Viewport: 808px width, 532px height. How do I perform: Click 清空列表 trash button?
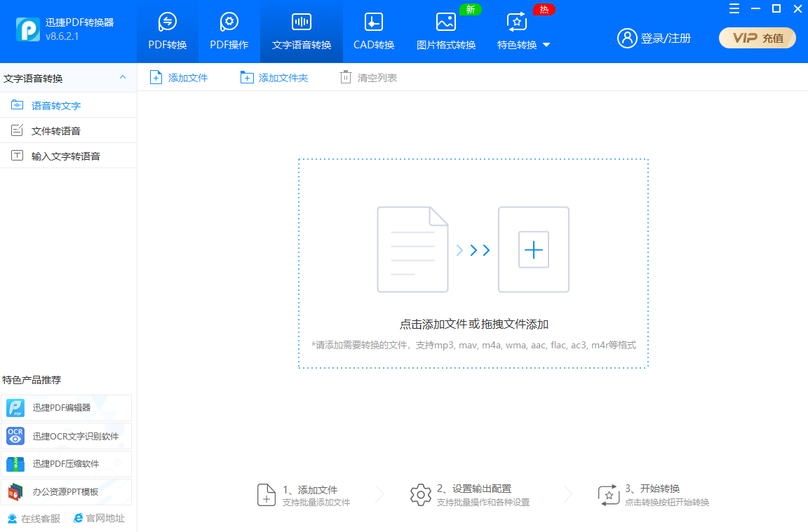click(x=368, y=78)
